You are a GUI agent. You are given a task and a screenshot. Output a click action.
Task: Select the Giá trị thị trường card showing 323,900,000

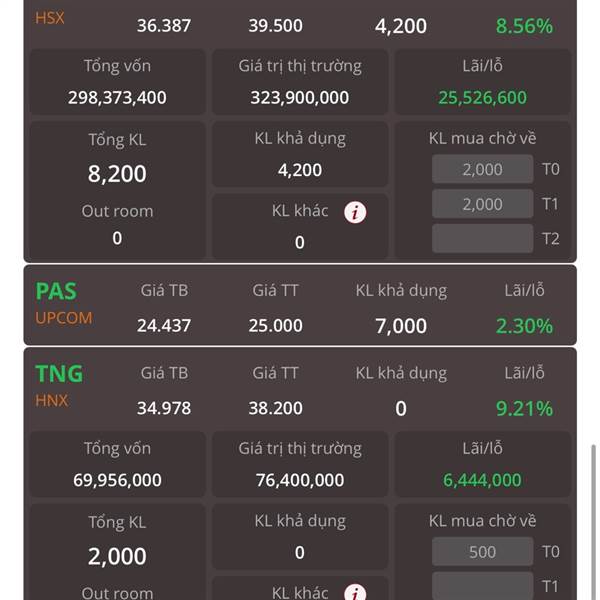click(x=300, y=82)
